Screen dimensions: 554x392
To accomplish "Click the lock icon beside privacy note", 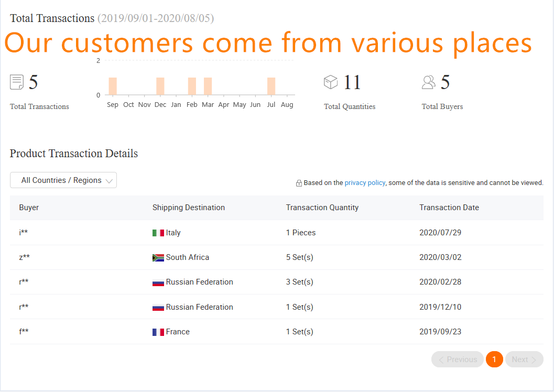I will click(x=299, y=183).
